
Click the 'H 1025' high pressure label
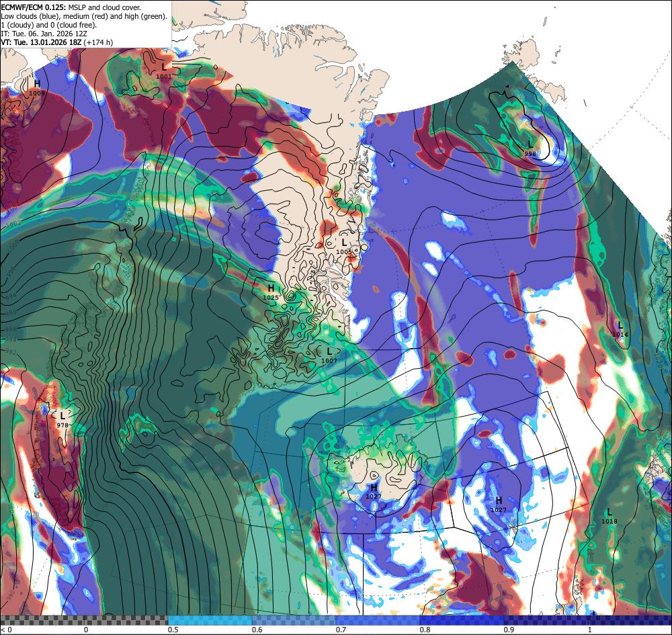[x=271, y=292]
